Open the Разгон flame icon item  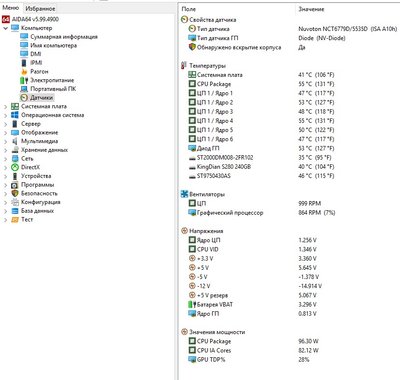(x=24, y=71)
